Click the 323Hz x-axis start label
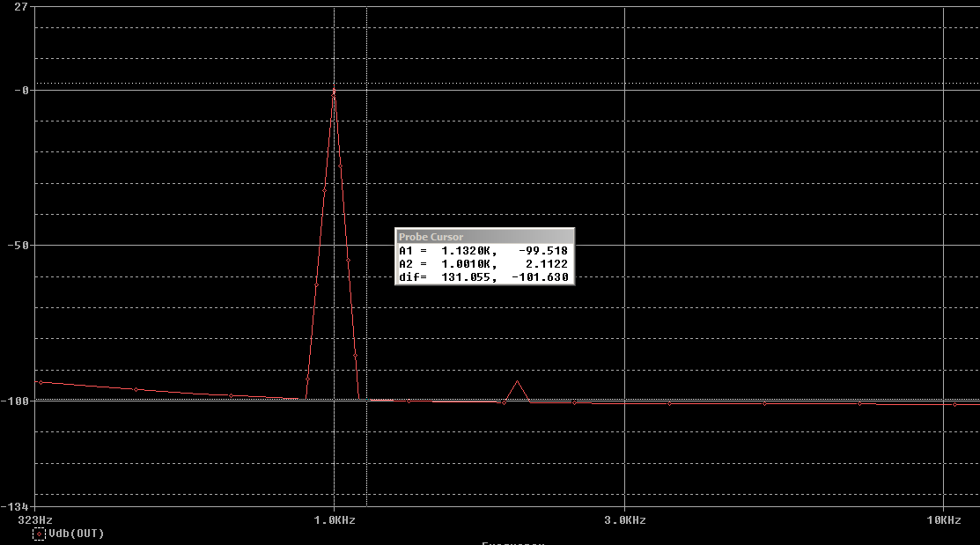 (35, 520)
